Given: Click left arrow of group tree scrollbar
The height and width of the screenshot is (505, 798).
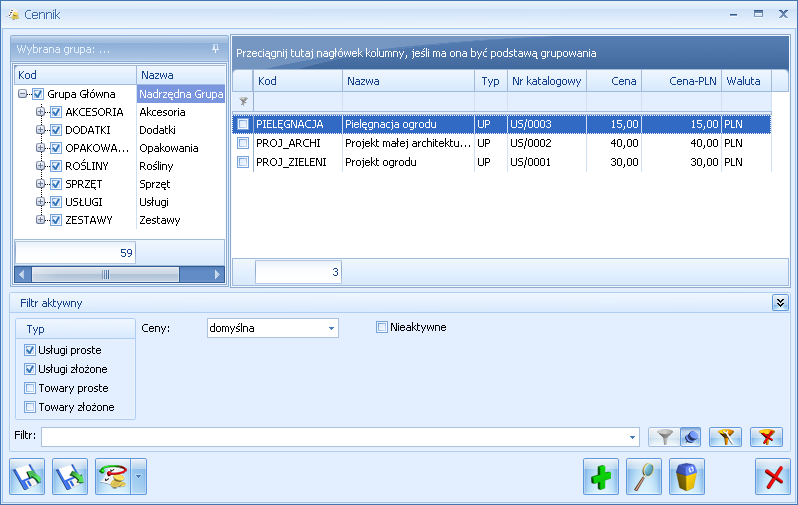Looking at the screenshot, I should (21, 274).
